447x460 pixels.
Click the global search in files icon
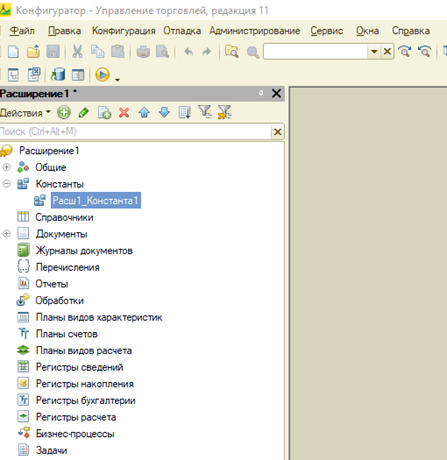tap(232, 52)
